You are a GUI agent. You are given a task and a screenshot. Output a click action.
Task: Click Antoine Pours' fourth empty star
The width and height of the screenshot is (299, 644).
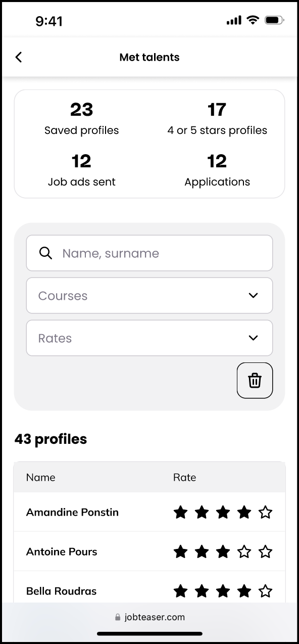coord(244,552)
